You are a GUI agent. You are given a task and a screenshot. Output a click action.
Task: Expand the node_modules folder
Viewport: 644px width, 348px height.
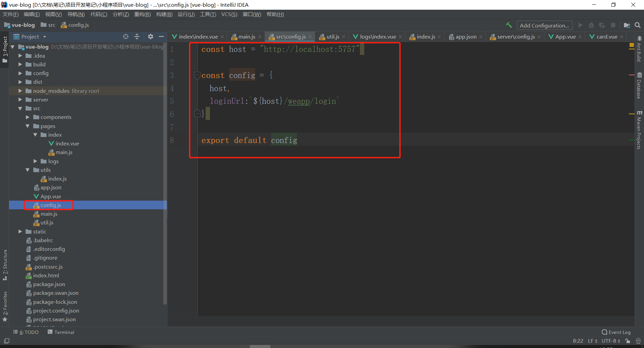point(20,91)
